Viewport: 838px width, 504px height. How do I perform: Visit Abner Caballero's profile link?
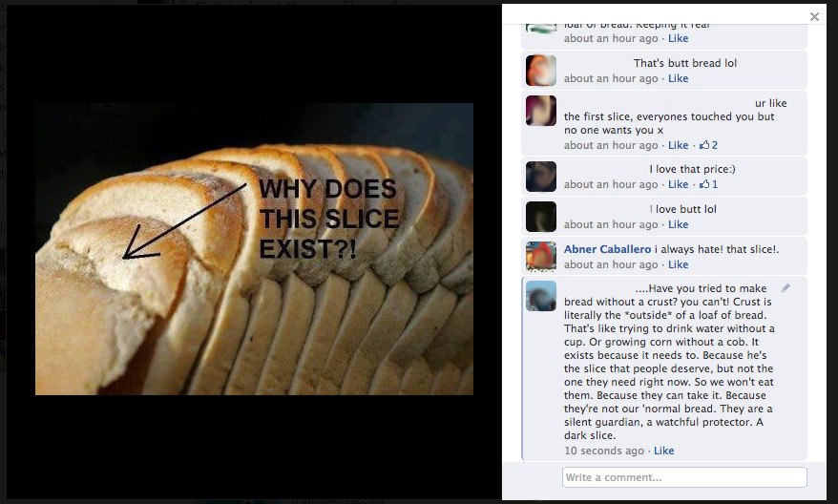[607, 249]
